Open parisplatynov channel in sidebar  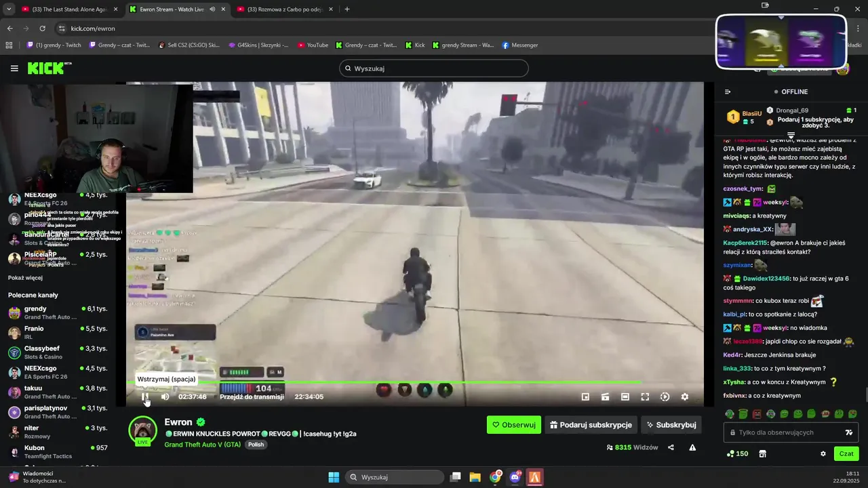point(58,412)
